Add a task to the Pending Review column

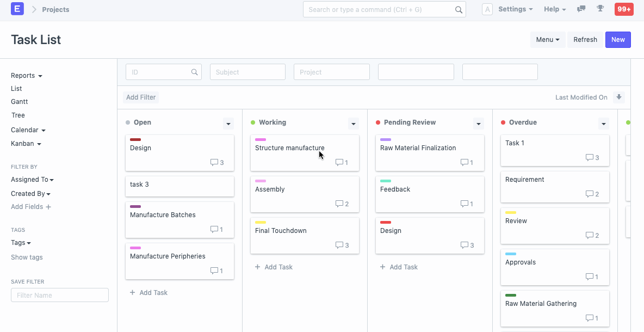click(399, 267)
